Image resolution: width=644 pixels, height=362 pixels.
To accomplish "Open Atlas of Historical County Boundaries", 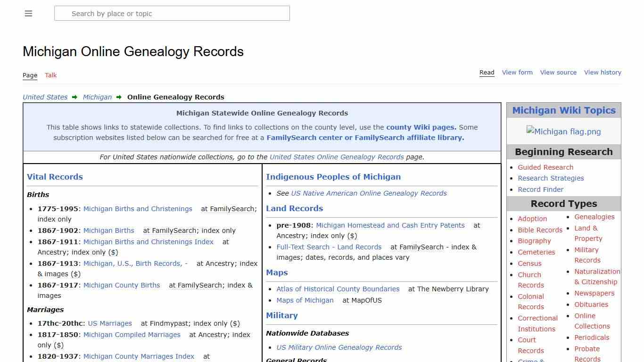I will 338,289.
